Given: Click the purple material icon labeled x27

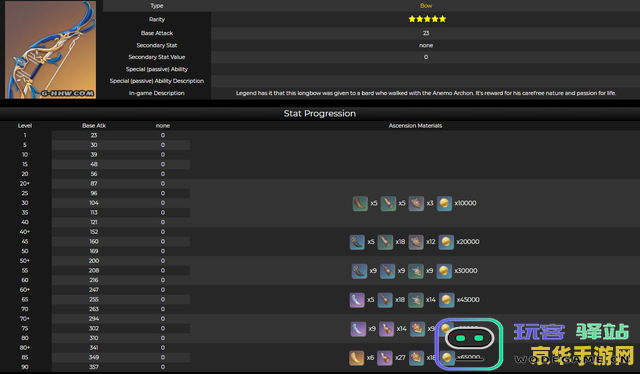Looking at the screenshot, I should pyautogui.click(x=384, y=358).
